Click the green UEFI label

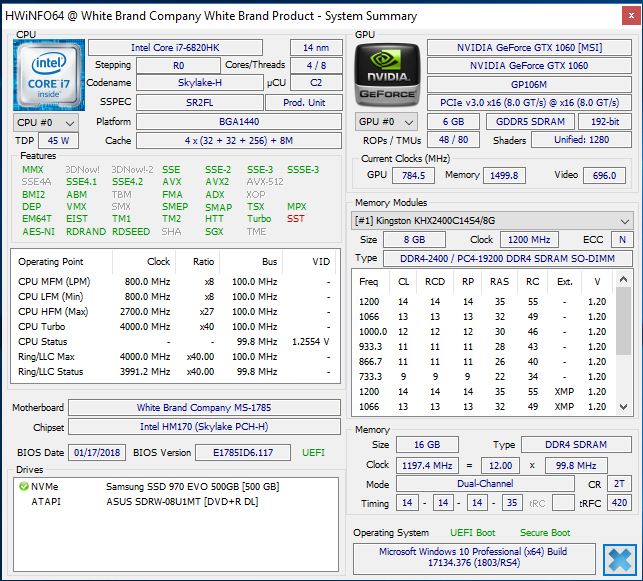coord(313,453)
